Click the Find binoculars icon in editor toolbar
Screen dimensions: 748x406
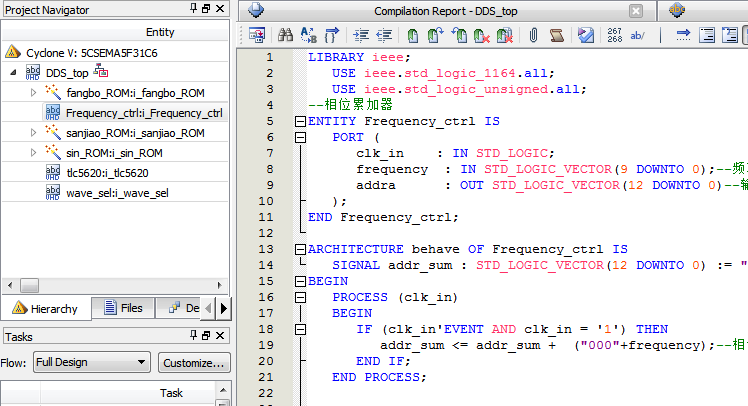[x=285, y=36]
